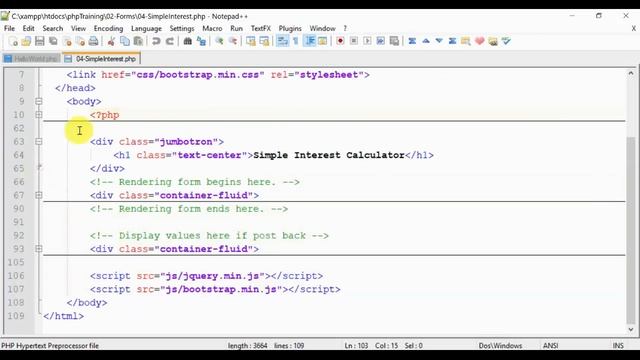Open the View menu
Image resolution: width=640 pixels, height=360 pixels.
click(78, 28)
